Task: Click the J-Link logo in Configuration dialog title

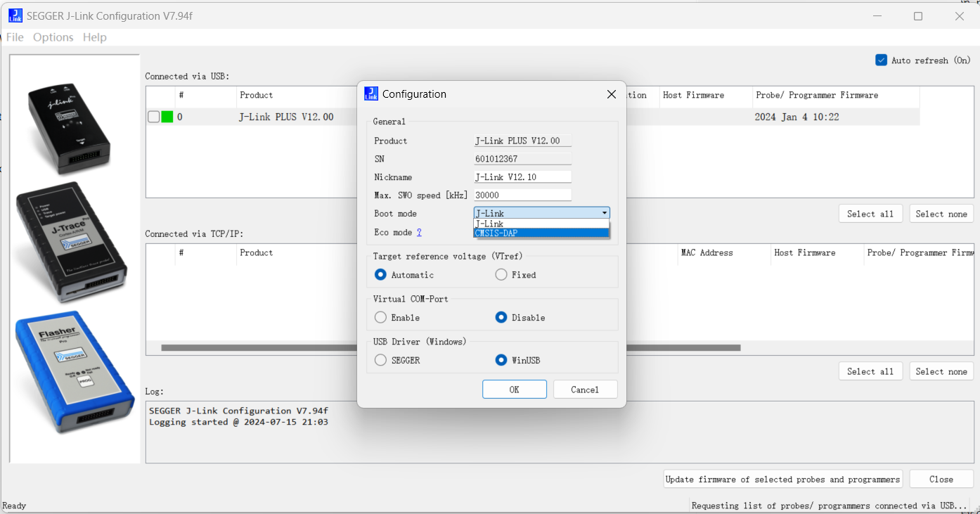Action: point(371,94)
